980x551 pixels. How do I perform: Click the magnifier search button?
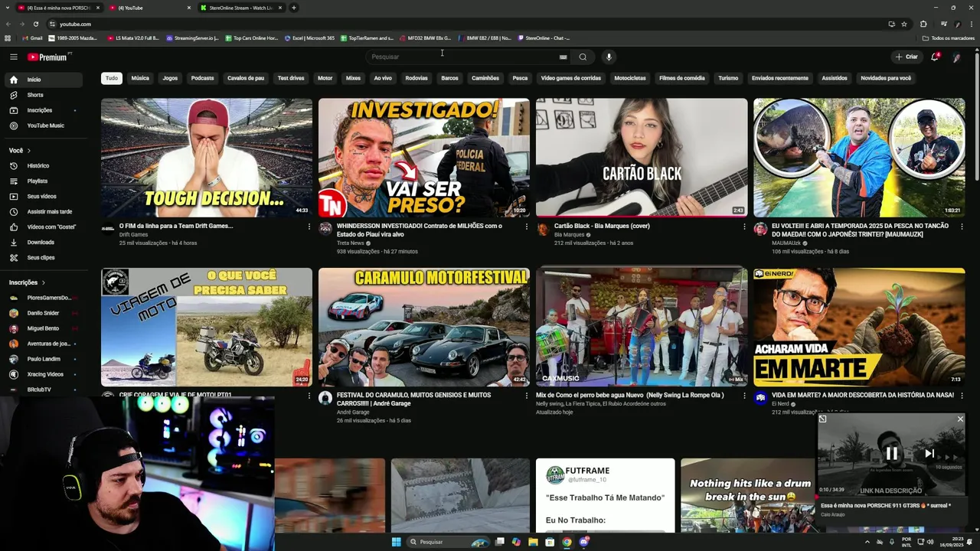click(x=583, y=57)
